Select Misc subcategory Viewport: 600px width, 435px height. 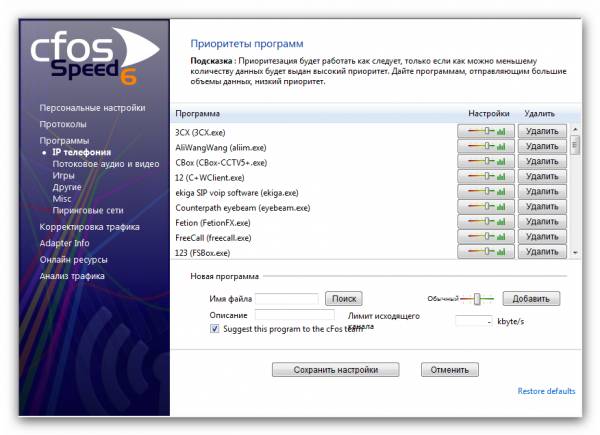click(x=62, y=199)
